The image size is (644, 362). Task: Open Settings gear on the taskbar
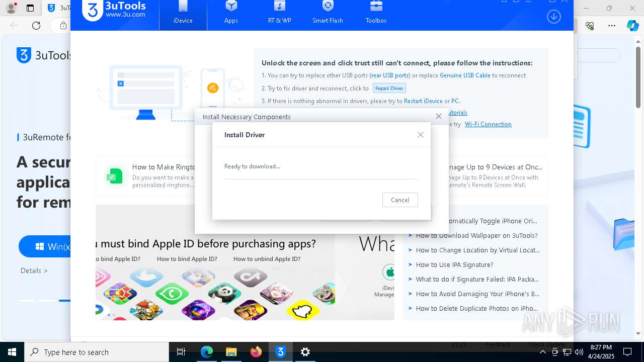click(x=305, y=352)
